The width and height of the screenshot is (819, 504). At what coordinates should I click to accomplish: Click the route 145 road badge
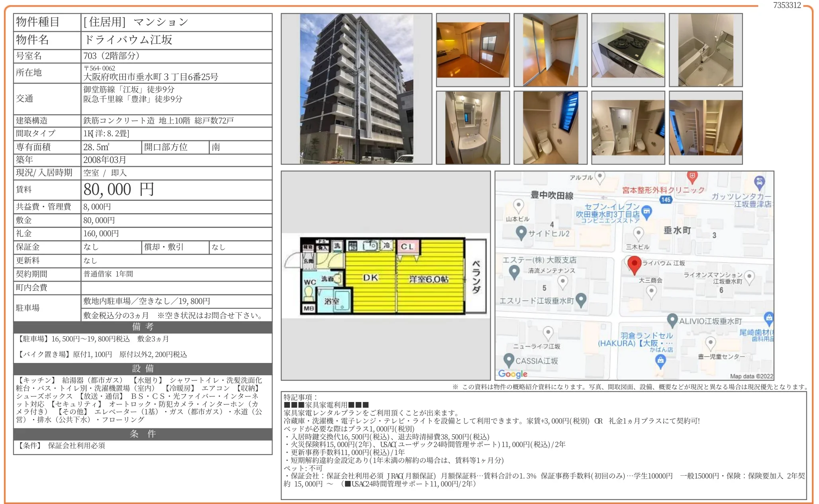(x=666, y=200)
